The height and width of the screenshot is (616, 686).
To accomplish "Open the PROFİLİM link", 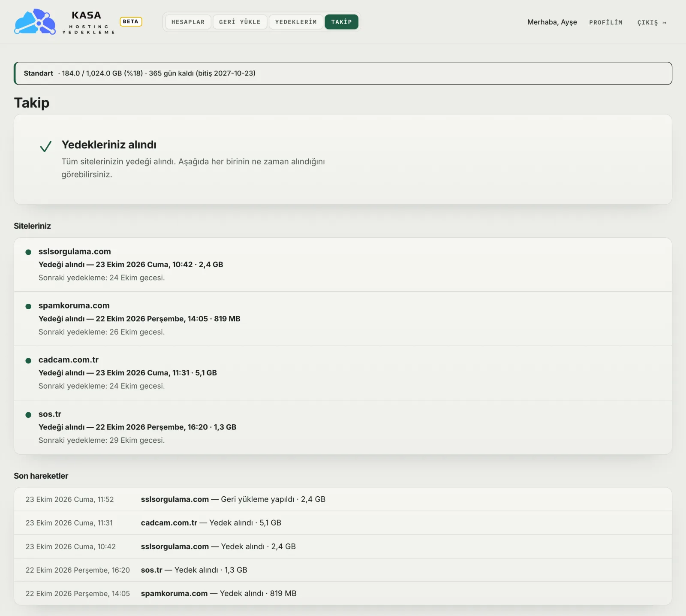I will pos(605,22).
